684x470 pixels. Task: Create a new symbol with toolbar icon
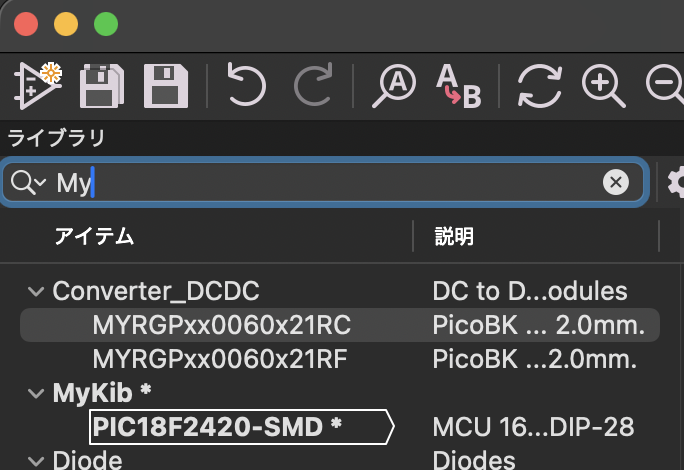[x=38, y=86]
